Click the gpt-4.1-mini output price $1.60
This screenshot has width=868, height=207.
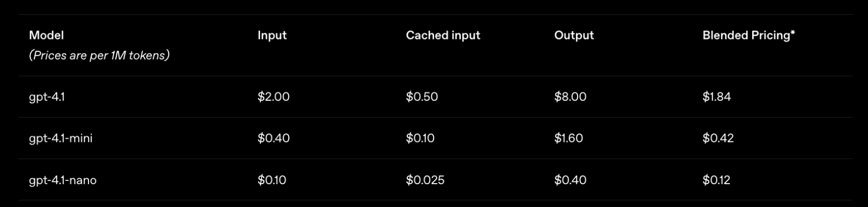[569, 139]
